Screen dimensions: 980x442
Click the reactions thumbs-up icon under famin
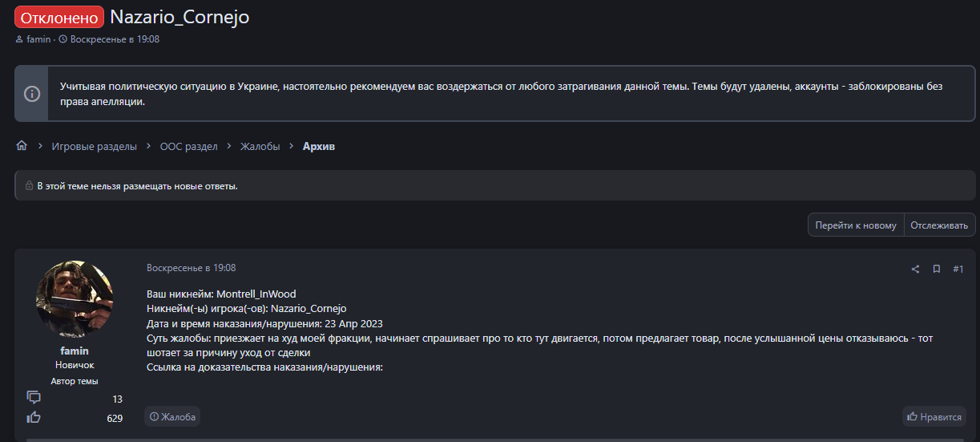[34, 417]
